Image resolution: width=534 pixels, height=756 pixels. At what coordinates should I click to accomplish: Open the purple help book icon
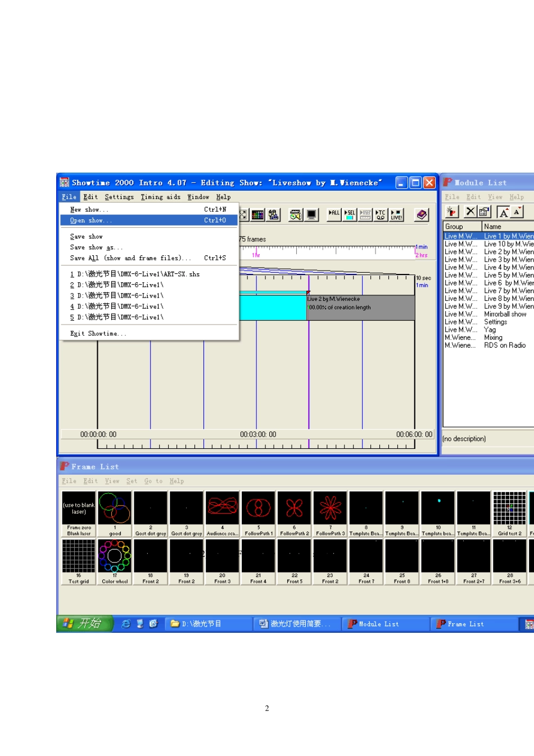click(x=422, y=214)
